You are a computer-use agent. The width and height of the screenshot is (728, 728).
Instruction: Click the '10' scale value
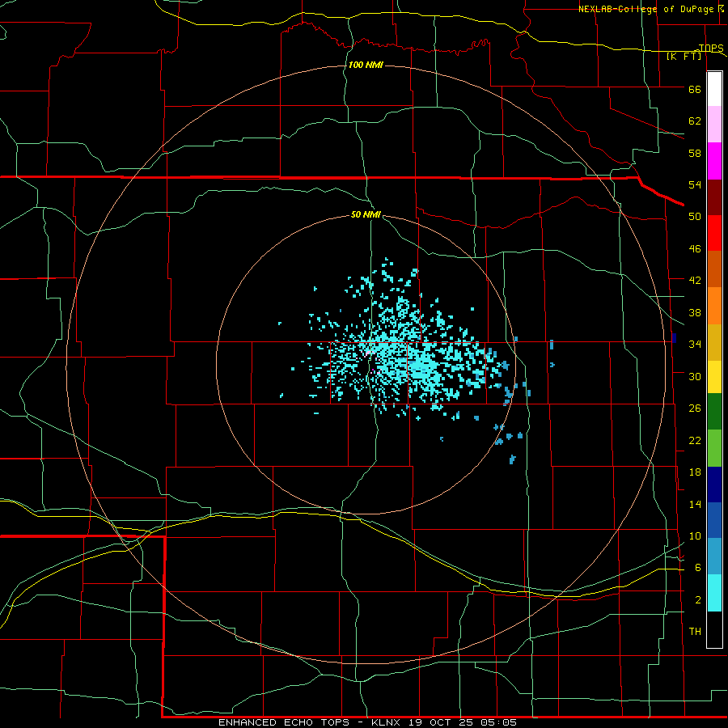coord(695,535)
